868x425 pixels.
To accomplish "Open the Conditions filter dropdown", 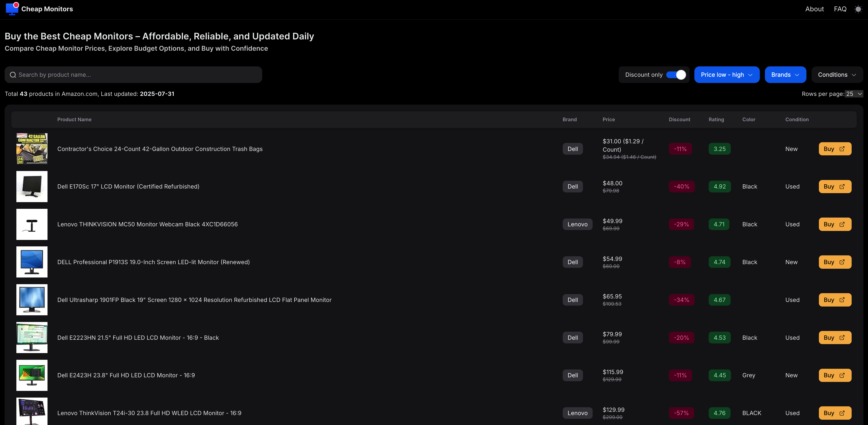I will (837, 75).
